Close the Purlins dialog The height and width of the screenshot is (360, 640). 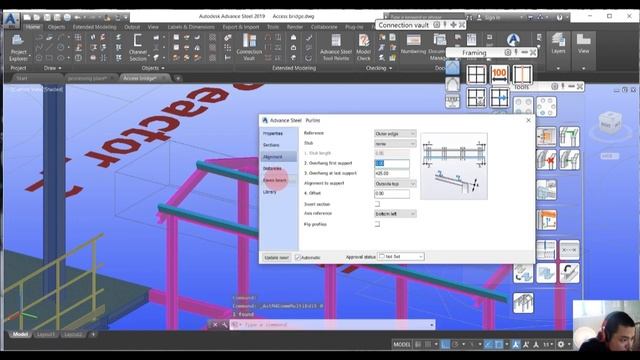pyautogui.click(x=528, y=120)
